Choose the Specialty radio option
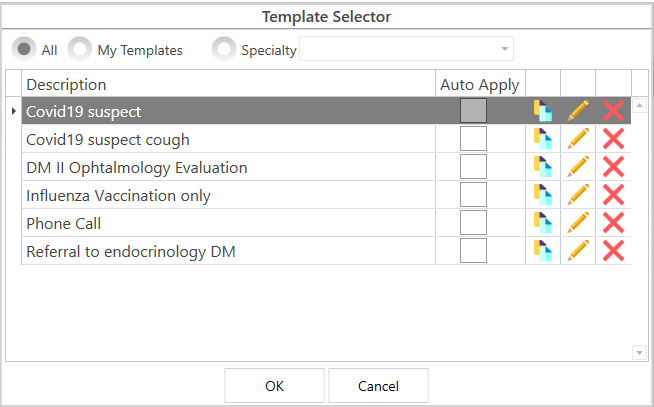This screenshot has width=654, height=407. click(x=225, y=49)
